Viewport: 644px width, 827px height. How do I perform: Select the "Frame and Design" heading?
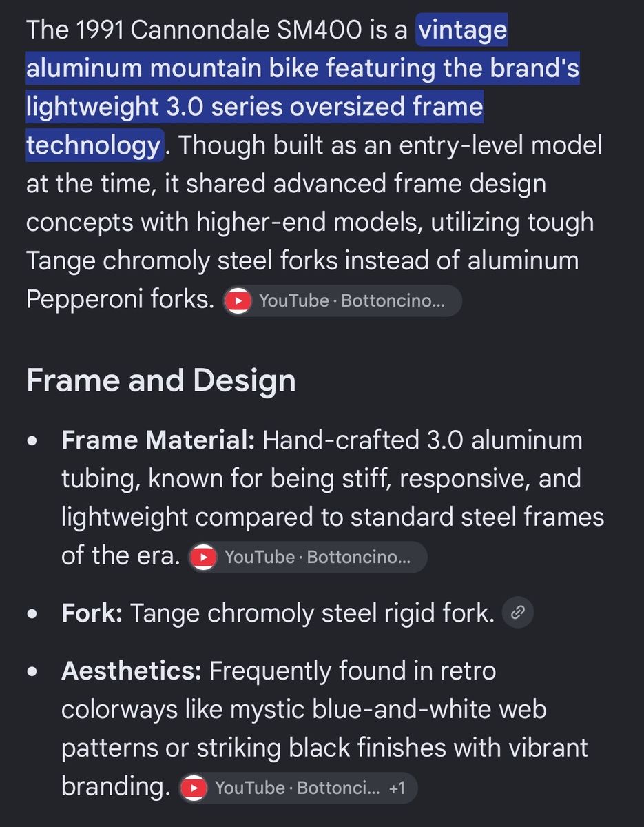coord(161,380)
